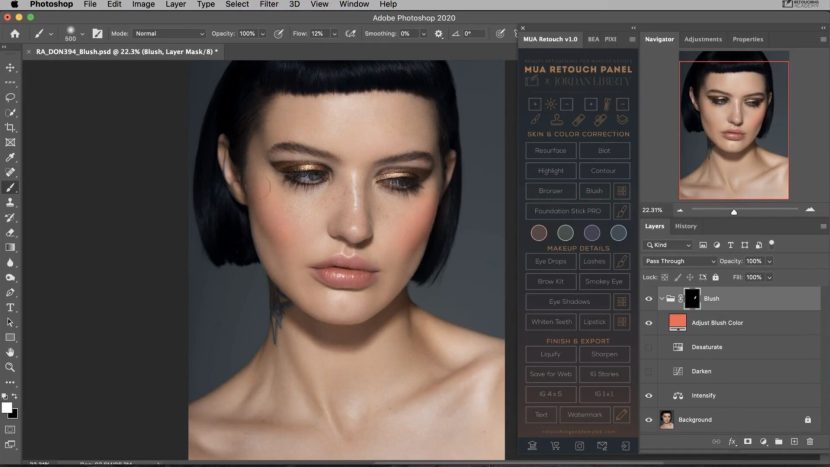Image resolution: width=830 pixels, height=467 pixels.
Task: Select the Brush tool in left toolbar
Action: tap(10, 187)
